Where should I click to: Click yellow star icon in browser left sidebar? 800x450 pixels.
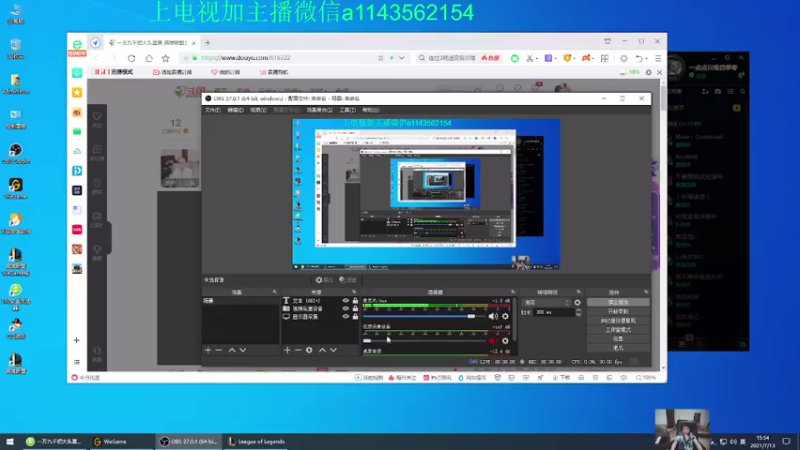[x=77, y=92]
